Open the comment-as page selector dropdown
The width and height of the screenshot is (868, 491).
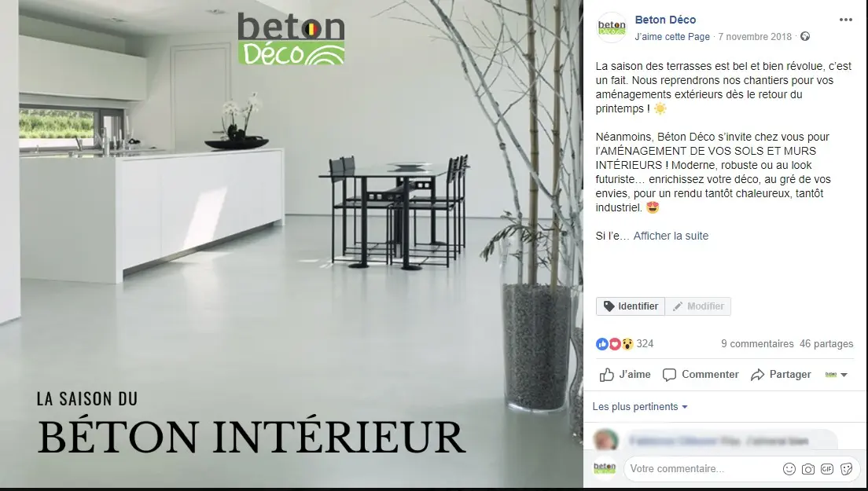[x=836, y=375]
